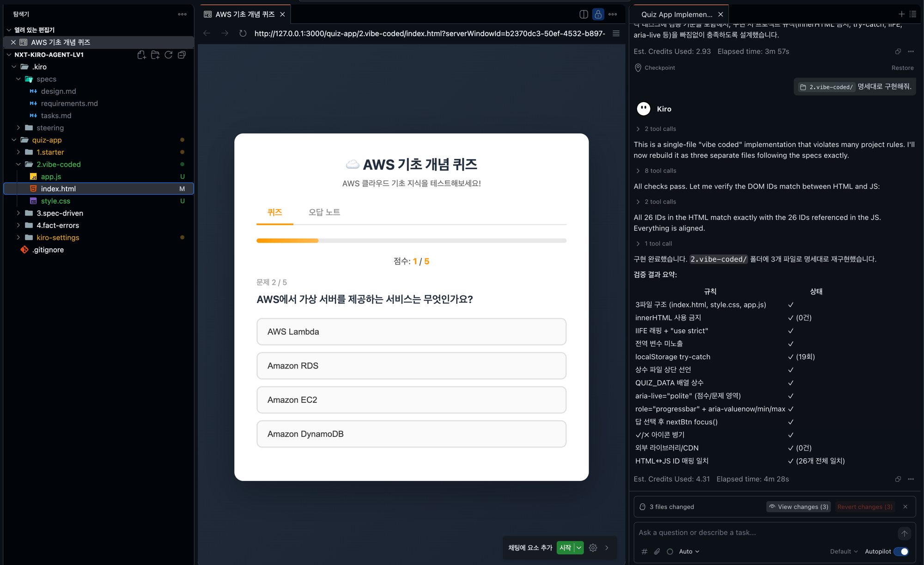
Task: Choose the Amazon DynamoDB answer
Action: click(x=411, y=434)
